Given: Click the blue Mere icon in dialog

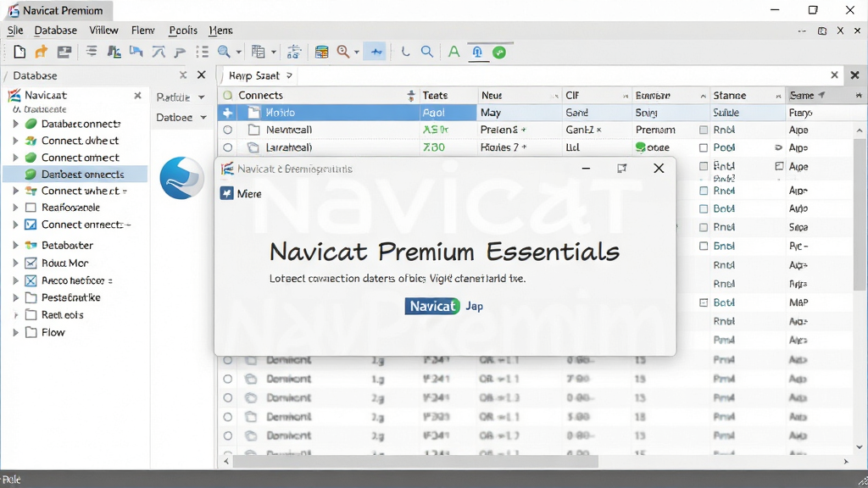Looking at the screenshot, I should (226, 193).
